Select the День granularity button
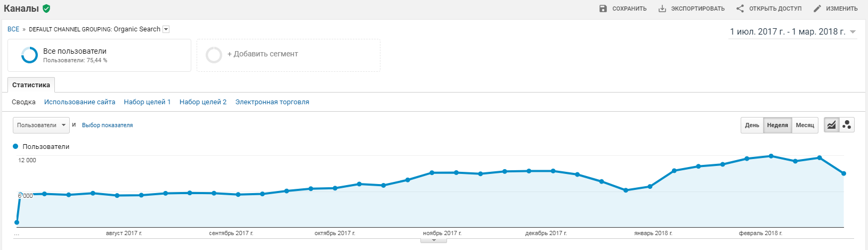This screenshot has height=250, width=868. [x=752, y=125]
